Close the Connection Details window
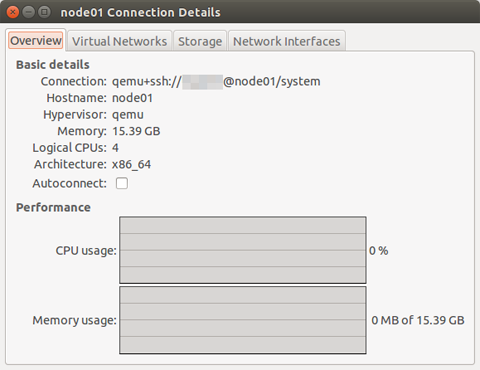 [13, 12]
